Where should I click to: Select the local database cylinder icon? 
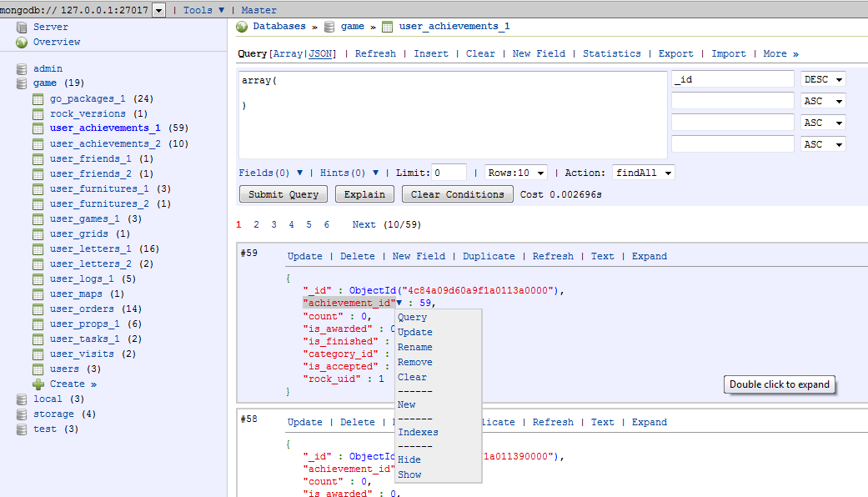pyautogui.click(x=22, y=399)
